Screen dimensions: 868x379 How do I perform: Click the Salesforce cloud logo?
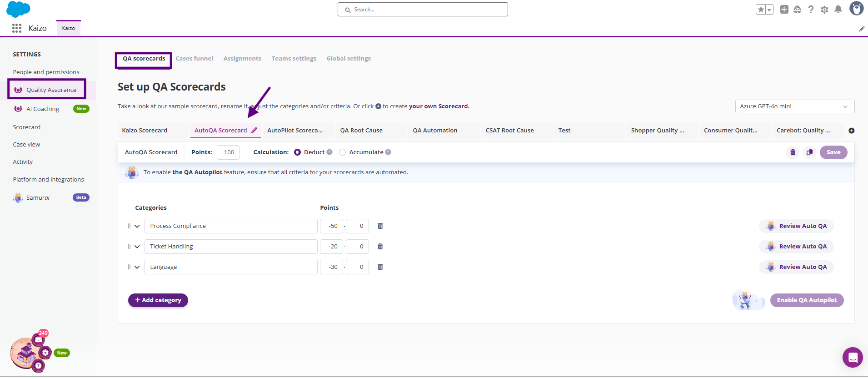(18, 9)
